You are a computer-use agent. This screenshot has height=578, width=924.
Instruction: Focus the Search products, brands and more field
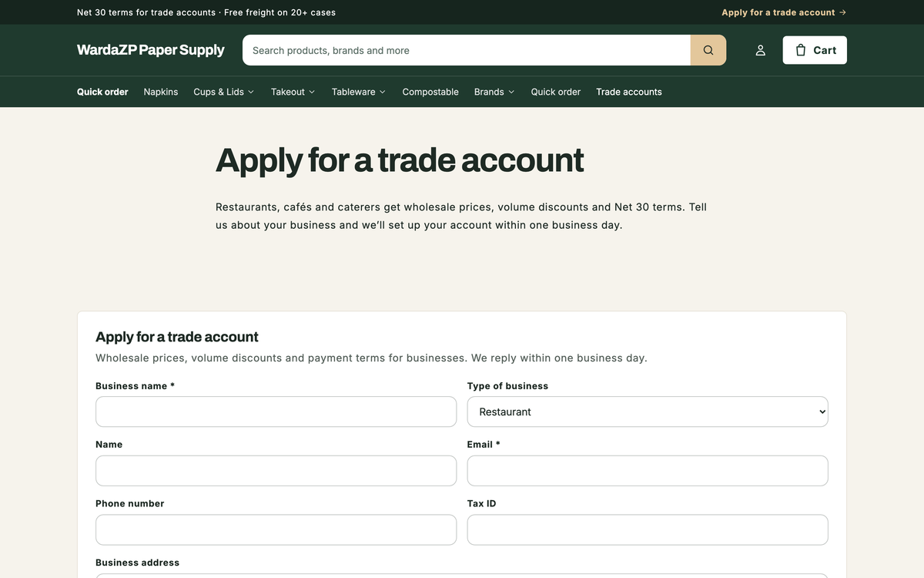467,50
